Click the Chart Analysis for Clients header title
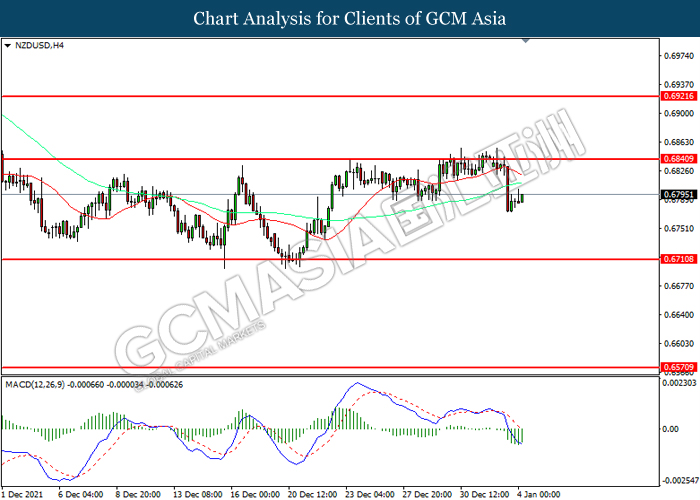This screenshot has width=700, height=500. [x=350, y=19]
